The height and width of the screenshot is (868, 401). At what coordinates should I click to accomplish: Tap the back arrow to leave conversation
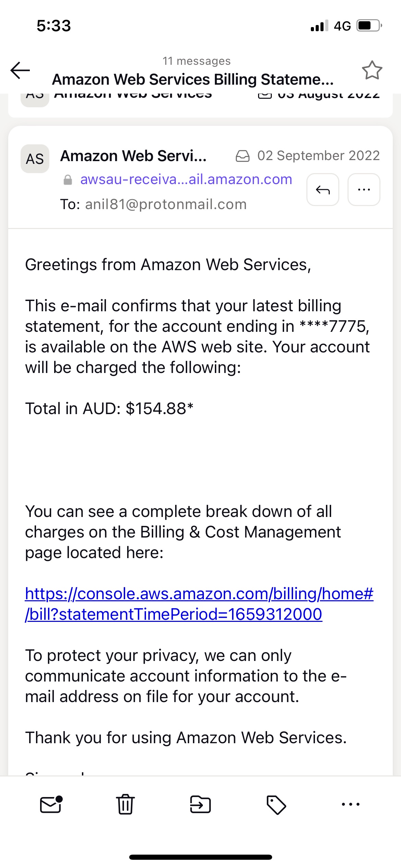(x=20, y=71)
